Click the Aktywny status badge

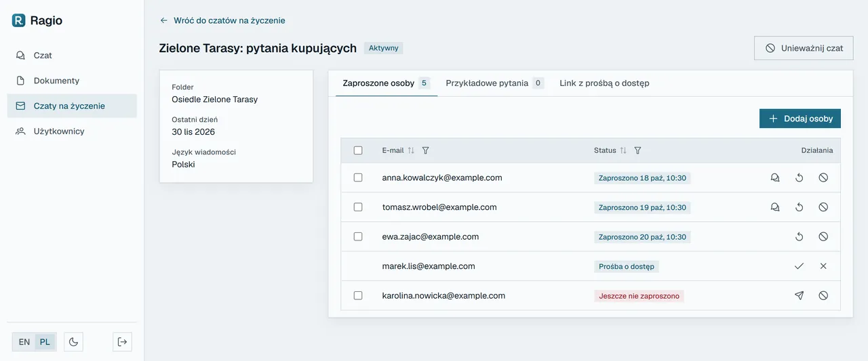(384, 48)
